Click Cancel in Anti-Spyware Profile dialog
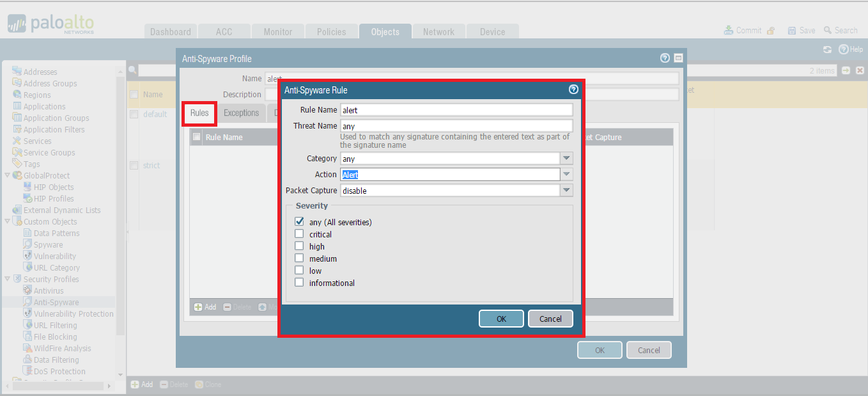The height and width of the screenshot is (396, 868). pos(649,350)
